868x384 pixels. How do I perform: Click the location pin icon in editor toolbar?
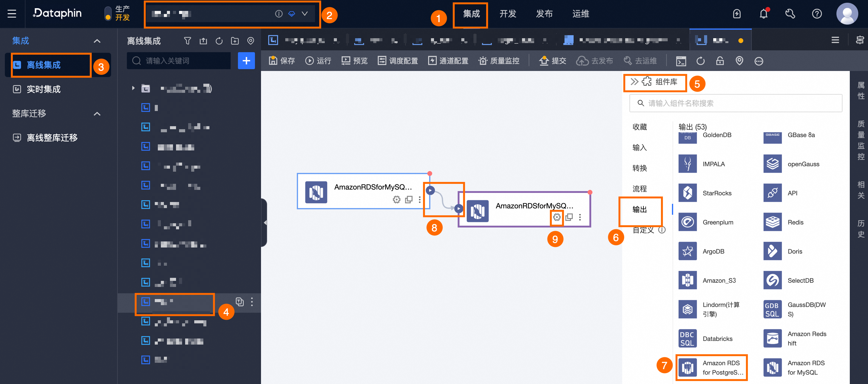click(x=739, y=61)
